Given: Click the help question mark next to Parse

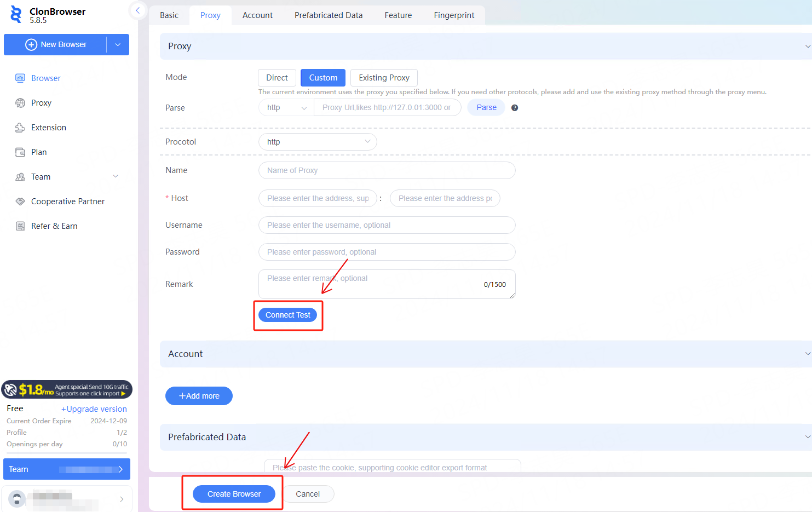Looking at the screenshot, I should point(515,108).
